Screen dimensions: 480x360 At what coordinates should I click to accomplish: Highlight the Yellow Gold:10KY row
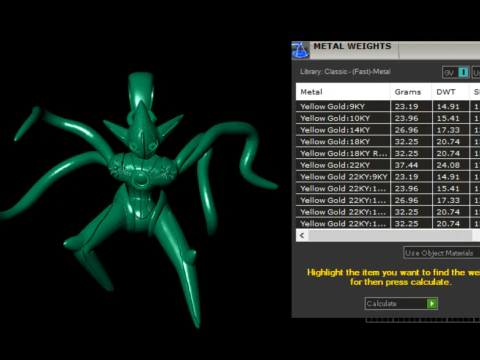click(388, 118)
